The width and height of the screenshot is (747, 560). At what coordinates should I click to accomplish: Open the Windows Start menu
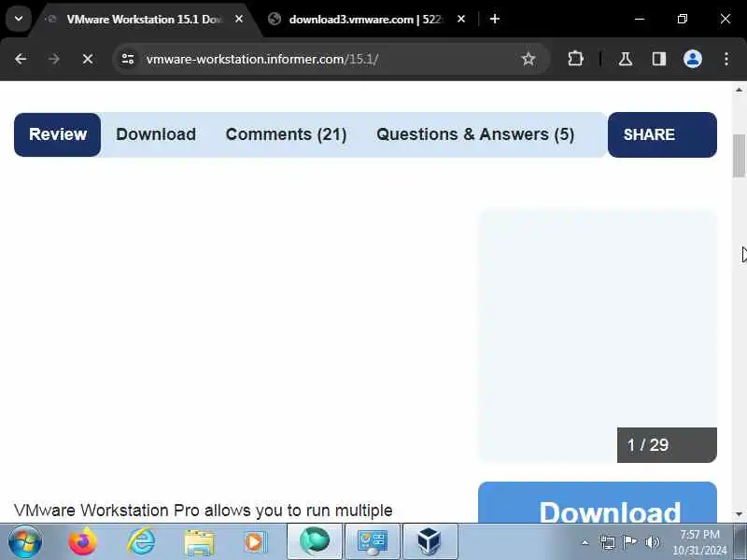pos(25,542)
